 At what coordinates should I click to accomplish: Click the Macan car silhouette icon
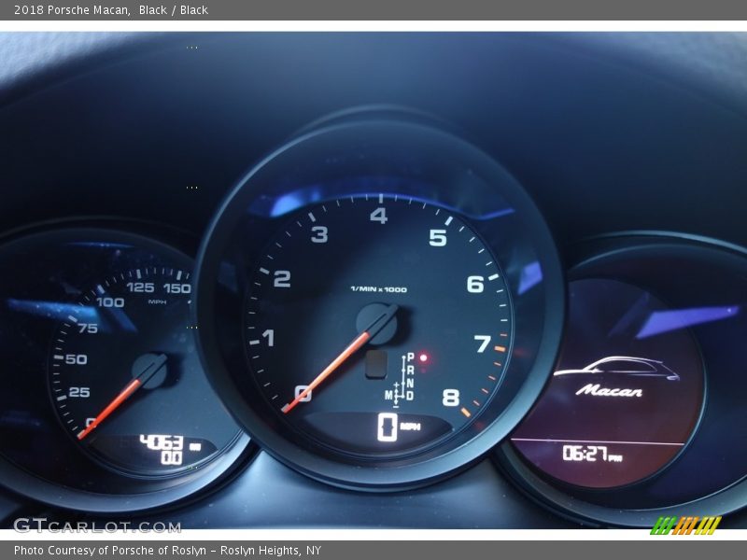coord(616,368)
